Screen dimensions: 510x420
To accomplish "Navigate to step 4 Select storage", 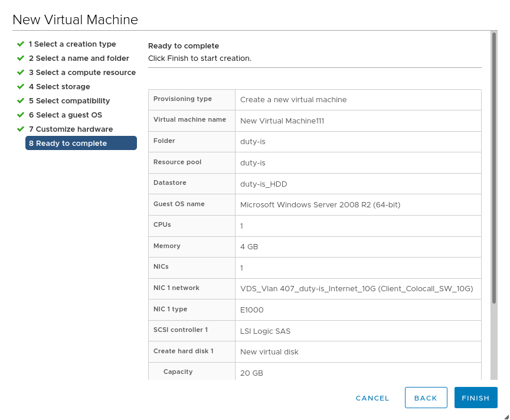I will [59, 87].
